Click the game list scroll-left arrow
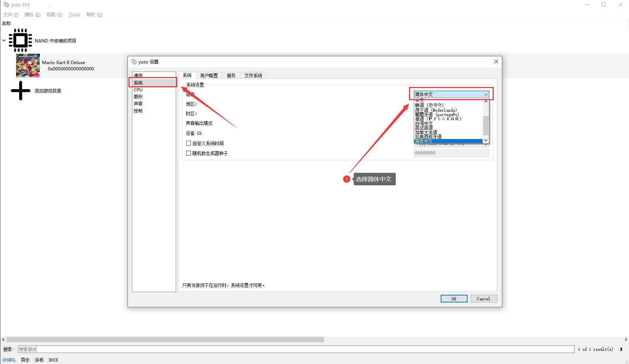Viewport: 629px width, 364px height. [3, 339]
